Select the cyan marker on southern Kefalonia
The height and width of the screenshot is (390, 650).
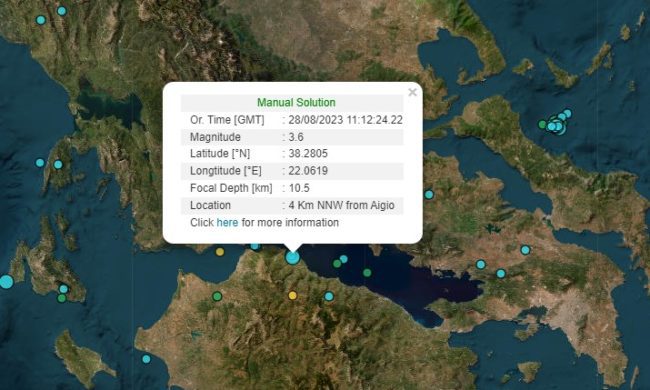63,289
